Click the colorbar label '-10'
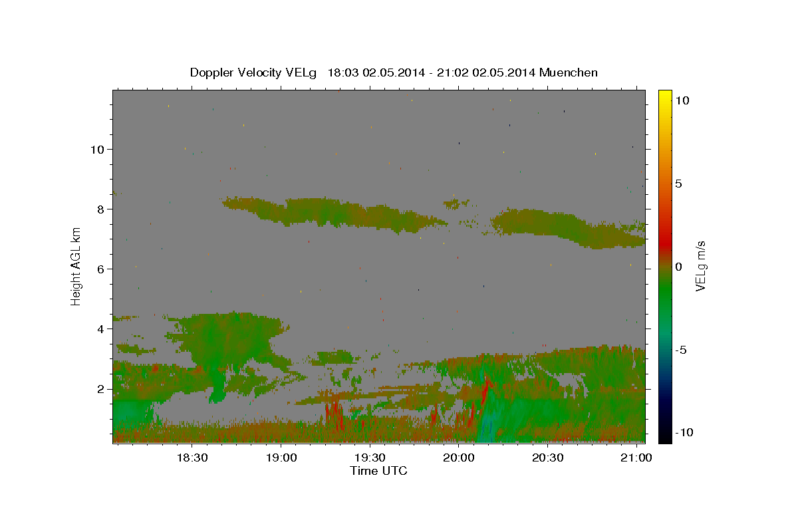The width and height of the screenshot is (798, 532). [x=684, y=432]
